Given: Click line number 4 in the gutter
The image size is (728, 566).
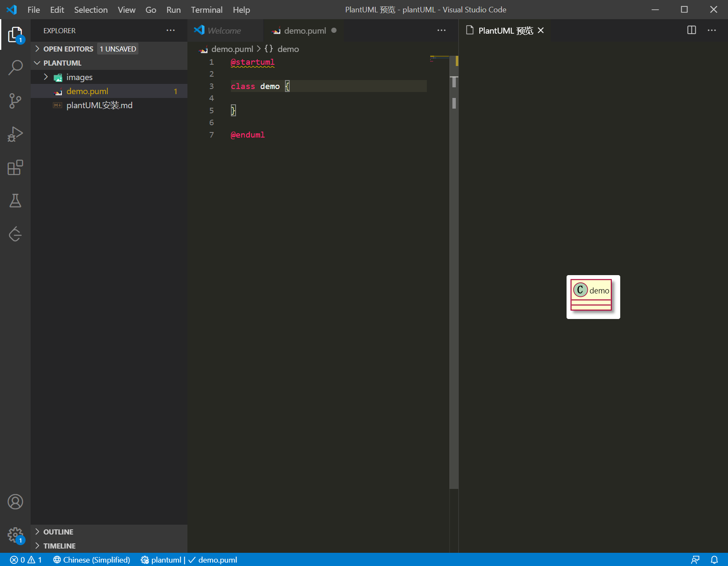Looking at the screenshot, I should [211, 98].
